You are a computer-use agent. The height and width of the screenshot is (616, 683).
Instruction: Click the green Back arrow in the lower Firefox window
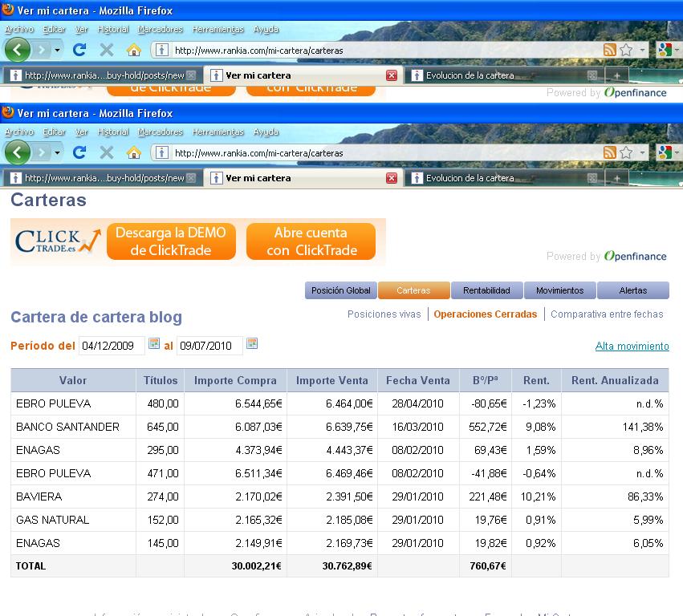pos(18,152)
